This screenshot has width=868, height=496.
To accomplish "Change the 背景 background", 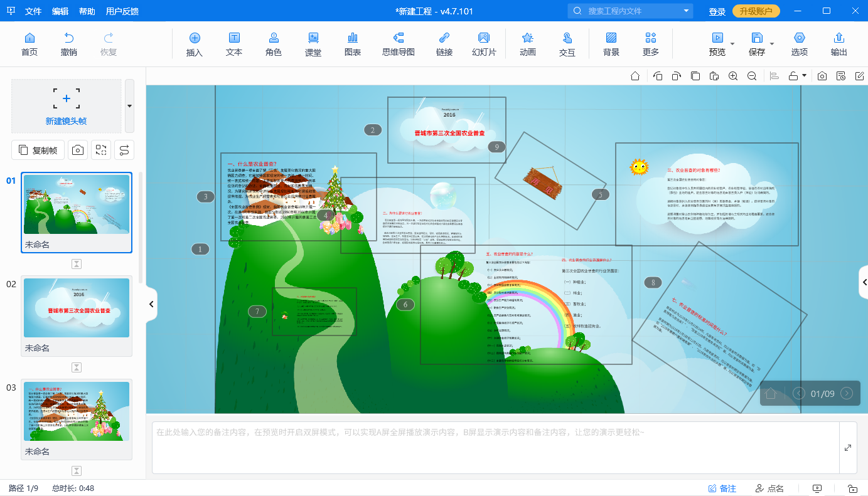I will 611,44.
